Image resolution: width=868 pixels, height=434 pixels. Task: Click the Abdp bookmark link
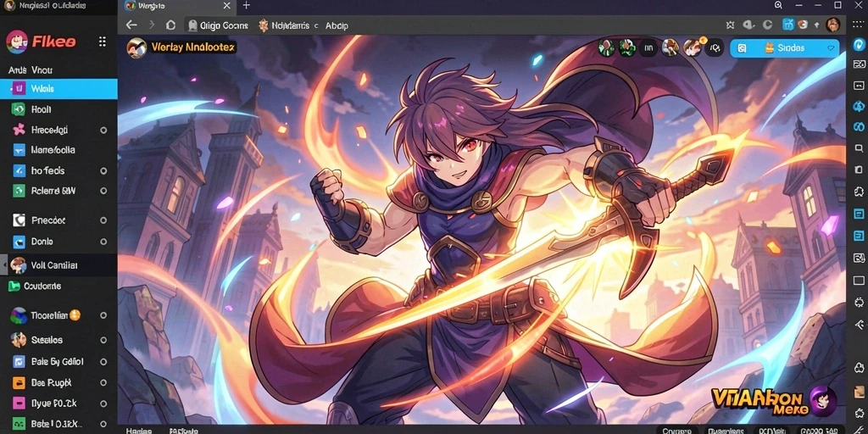click(x=337, y=25)
